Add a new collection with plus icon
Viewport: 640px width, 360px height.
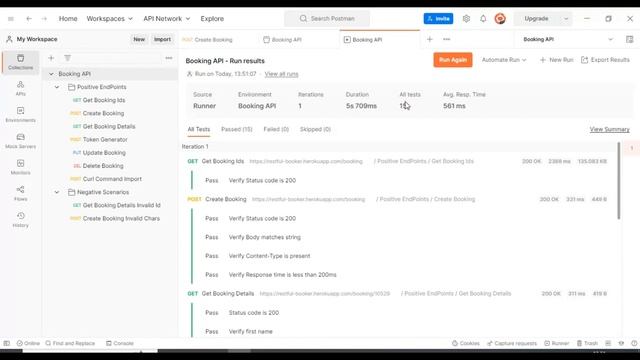click(x=51, y=58)
